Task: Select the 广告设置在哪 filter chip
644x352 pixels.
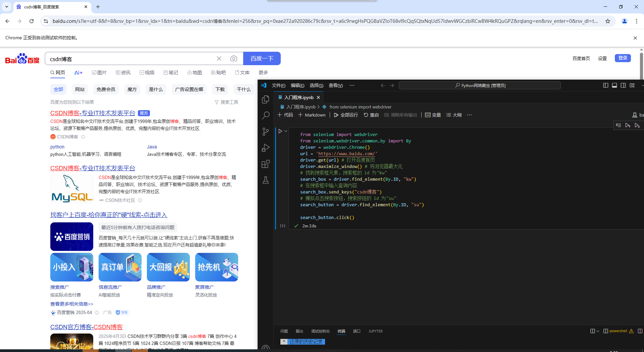Action: [189, 89]
